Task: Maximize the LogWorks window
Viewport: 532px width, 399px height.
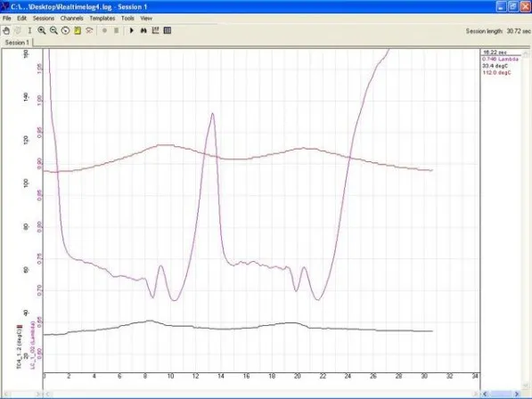Action: tap(513, 6)
